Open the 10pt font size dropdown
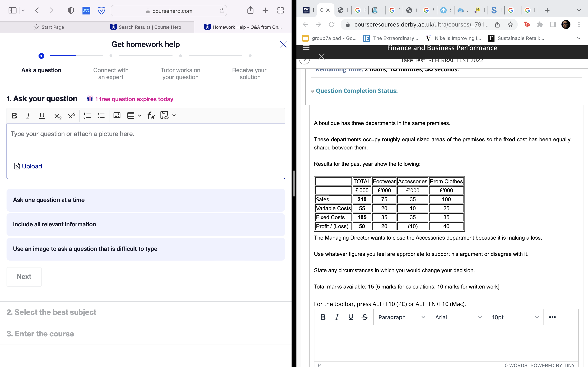The height and width of the screenshot is (367, 588). click(515, 317)
